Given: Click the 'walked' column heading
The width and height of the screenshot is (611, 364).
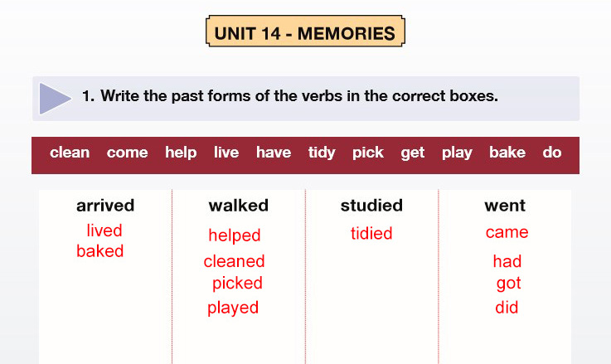Looking at the screenshot, I should (x=239, y=206).
